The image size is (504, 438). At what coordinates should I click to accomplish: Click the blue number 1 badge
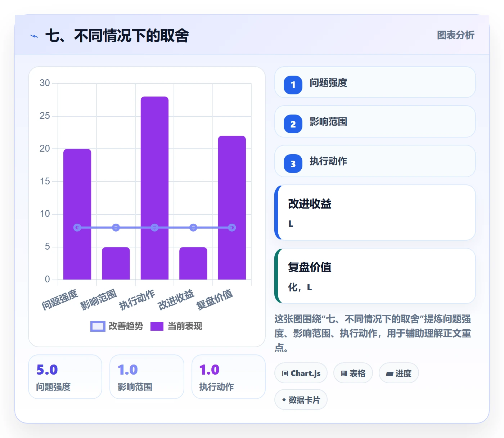coord(293,85)
